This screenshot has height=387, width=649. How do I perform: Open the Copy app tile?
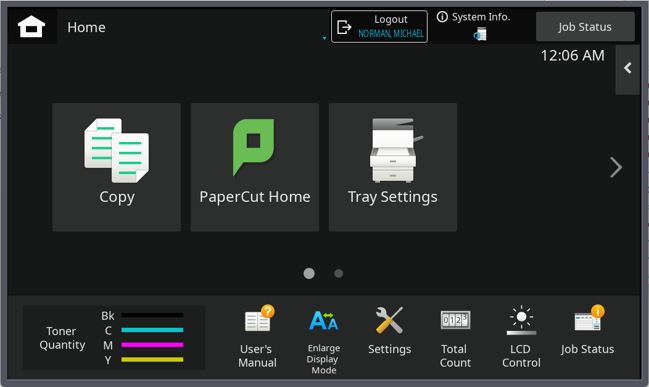(x=116, y=167)
